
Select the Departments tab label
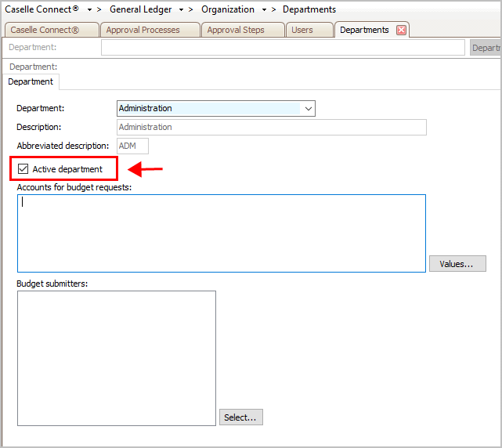click(364, 30)
